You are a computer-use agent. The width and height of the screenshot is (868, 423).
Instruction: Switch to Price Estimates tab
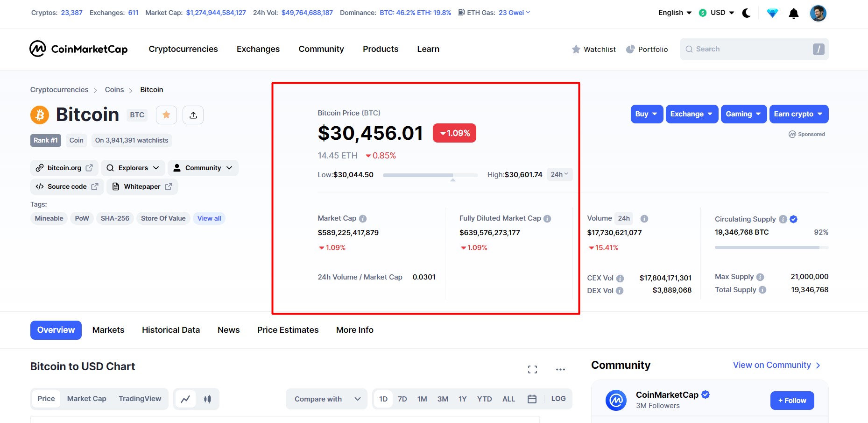(x=288, y=330)
